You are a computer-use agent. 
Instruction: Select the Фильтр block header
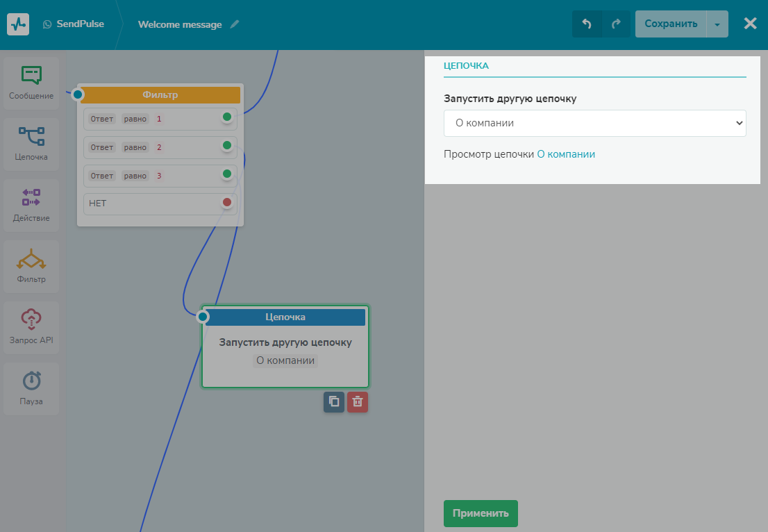(160, 94)
